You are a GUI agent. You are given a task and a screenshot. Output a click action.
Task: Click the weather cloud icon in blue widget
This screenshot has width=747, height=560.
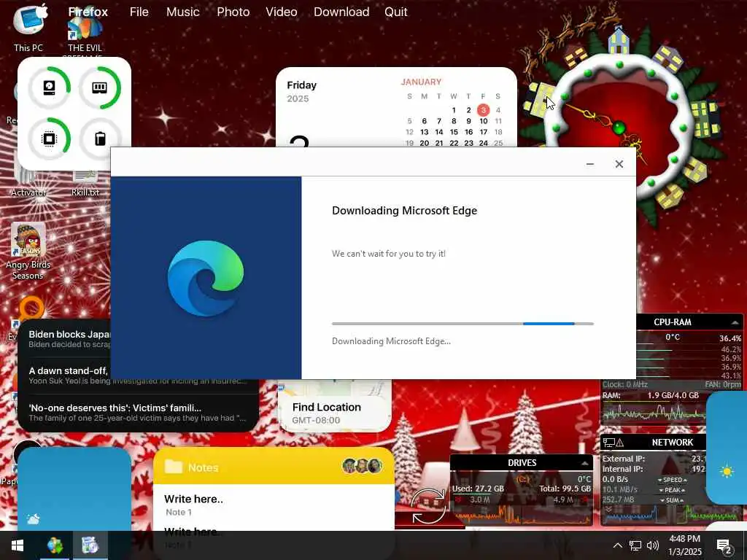(34, 518)
